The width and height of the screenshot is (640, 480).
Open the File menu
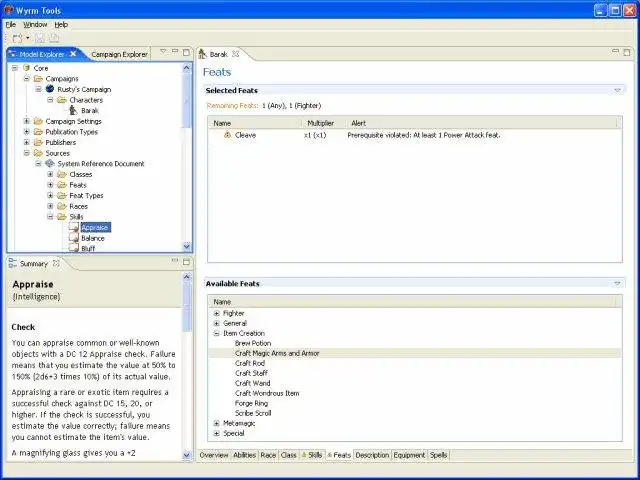tap(11, 24)
